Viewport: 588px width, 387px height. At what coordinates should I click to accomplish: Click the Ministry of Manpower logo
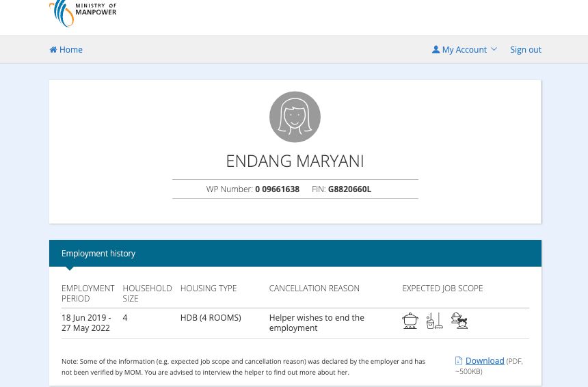pyautogui.click(x=83, y=13)
